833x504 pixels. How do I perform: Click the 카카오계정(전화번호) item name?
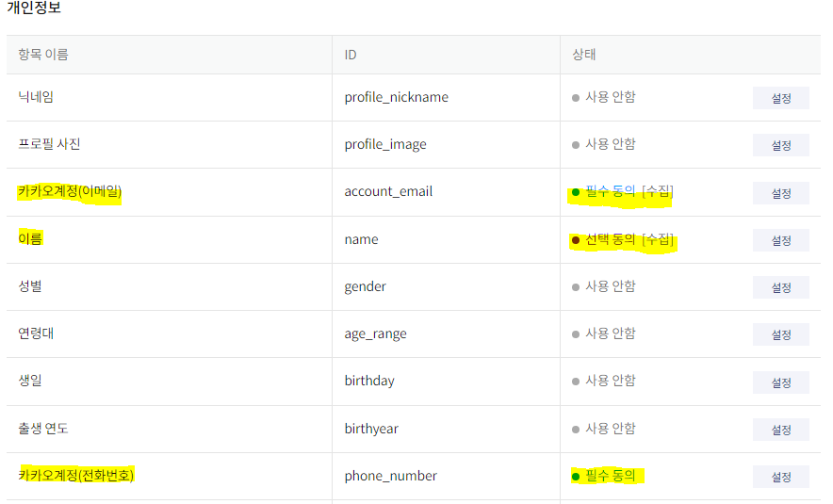(77, 476)
